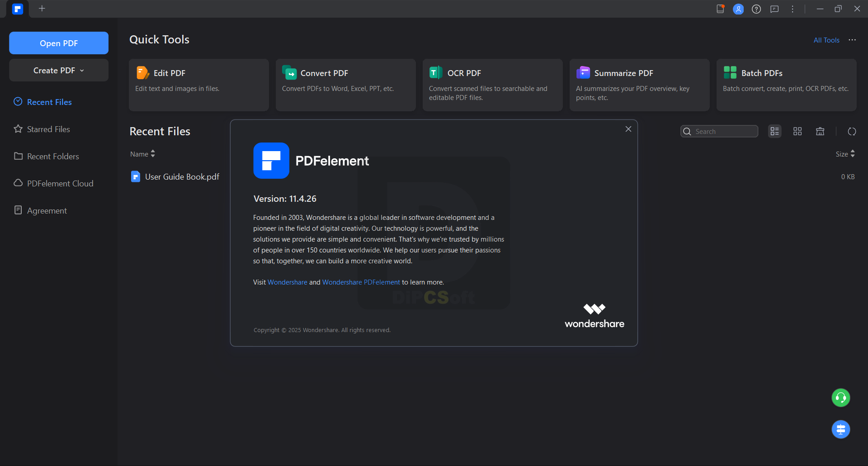
Task: Click the User Guide Book.pdf file icon
Action: click(135, 176)
